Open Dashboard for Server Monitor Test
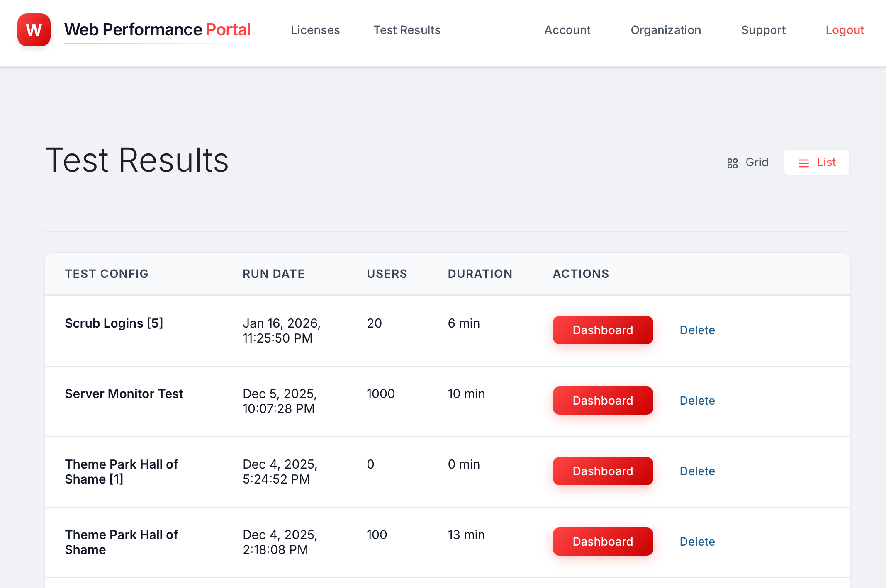The width and height of the screenshot is (886, 588). point(603,401)
